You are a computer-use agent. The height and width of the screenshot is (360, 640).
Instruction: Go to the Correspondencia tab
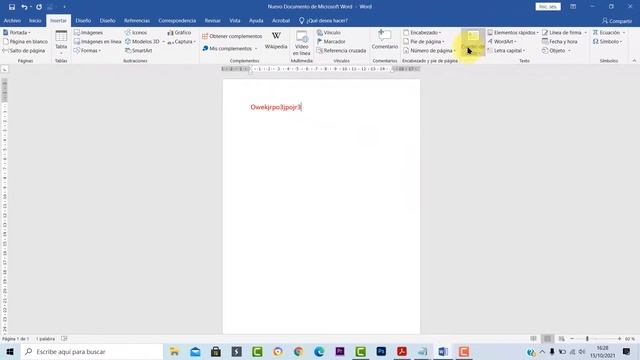pyautogui.click(x=177, y=20)
